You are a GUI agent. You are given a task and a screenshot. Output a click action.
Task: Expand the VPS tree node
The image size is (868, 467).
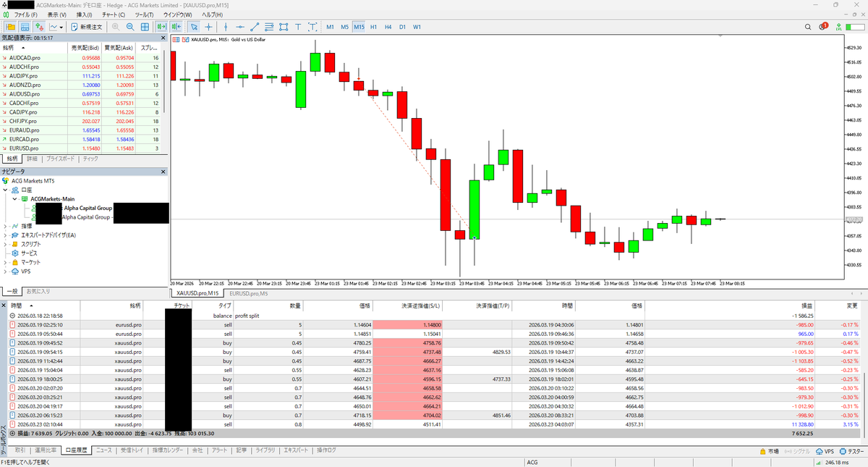coord(6,272)
